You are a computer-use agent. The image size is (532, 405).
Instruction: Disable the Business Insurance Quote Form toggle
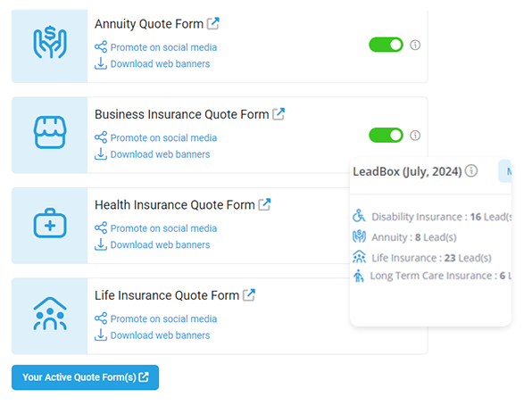(x=386, y=136)
